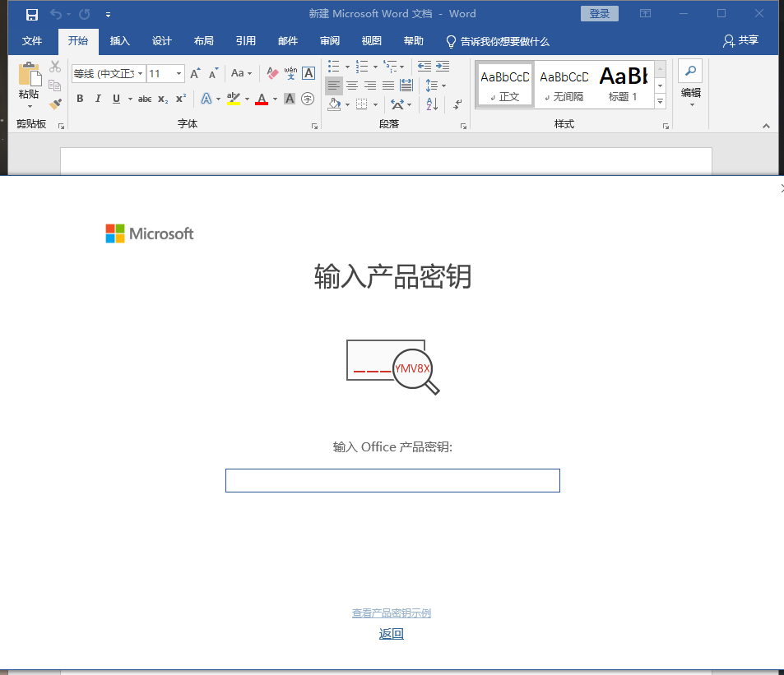
Task: Apply the red font color
Action: click(262, 99)
